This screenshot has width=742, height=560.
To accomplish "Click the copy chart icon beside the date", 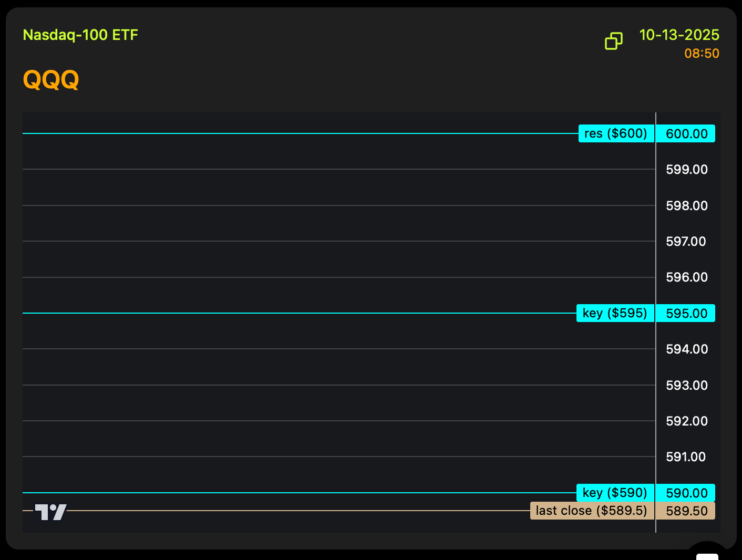I will [613, 41].
